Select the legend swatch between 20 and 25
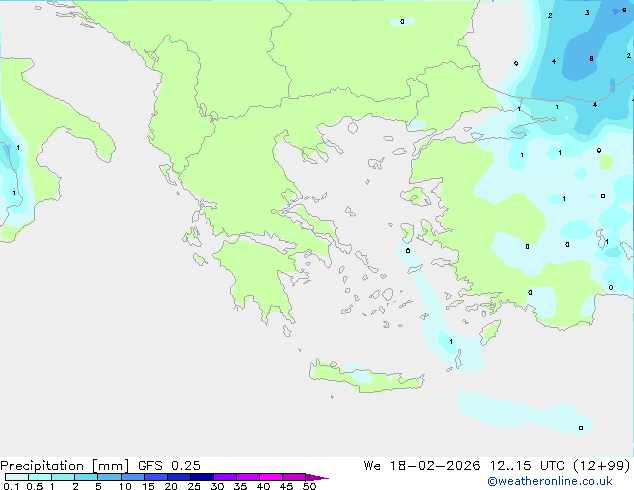The height and width of the screenshot is (490, 634). click(179, 477)
